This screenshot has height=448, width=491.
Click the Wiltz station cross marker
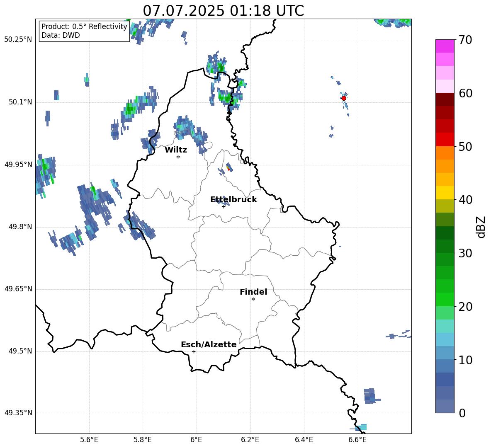click(x=178, y=157)
